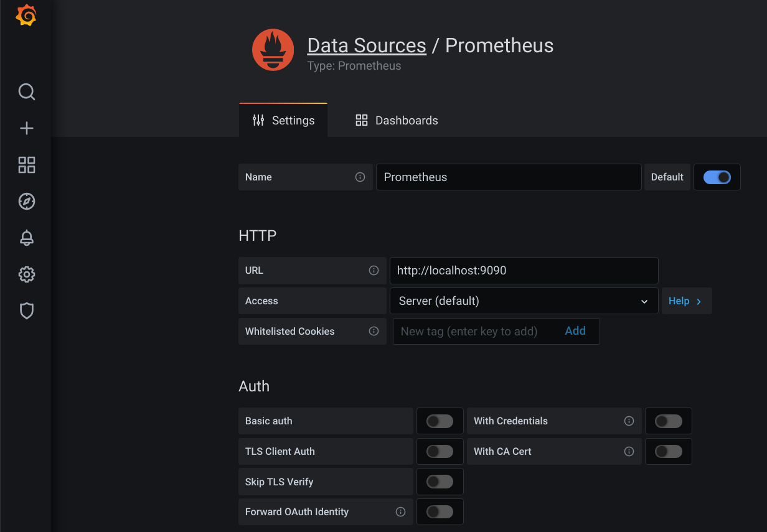Follow the Data Sources breadcrumb link
767x532 pixels.
tap(366, 45)
